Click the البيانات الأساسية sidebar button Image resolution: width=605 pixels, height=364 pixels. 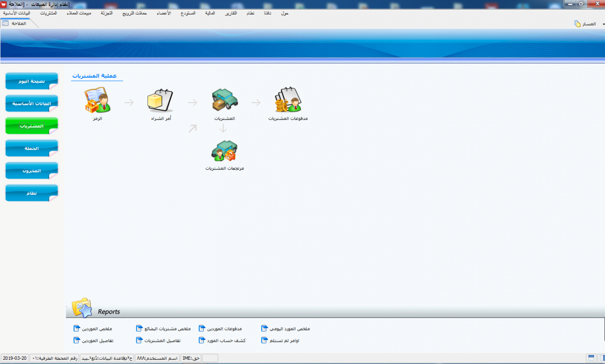pos(32,103)
